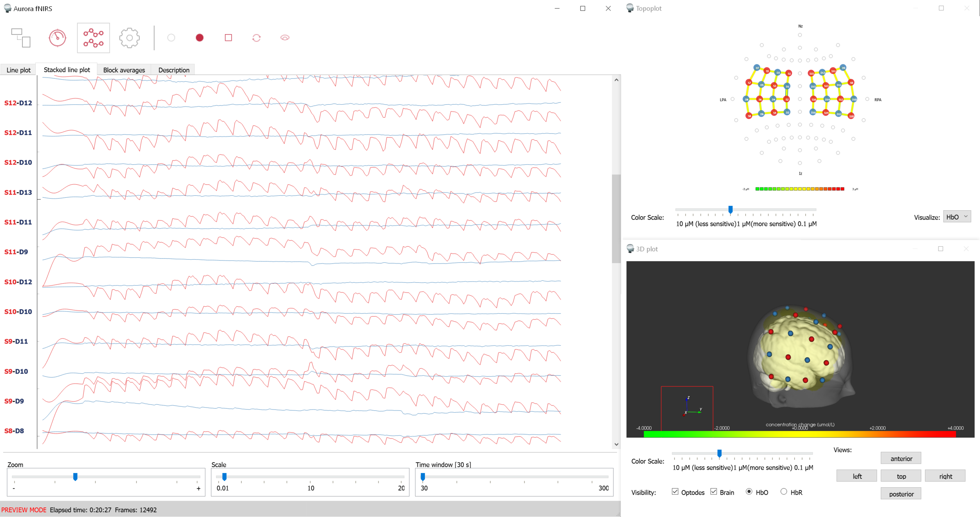Open the Visualize HbO dropdown in Topoplot
The image size is (980, 517).
click(956, 216)
